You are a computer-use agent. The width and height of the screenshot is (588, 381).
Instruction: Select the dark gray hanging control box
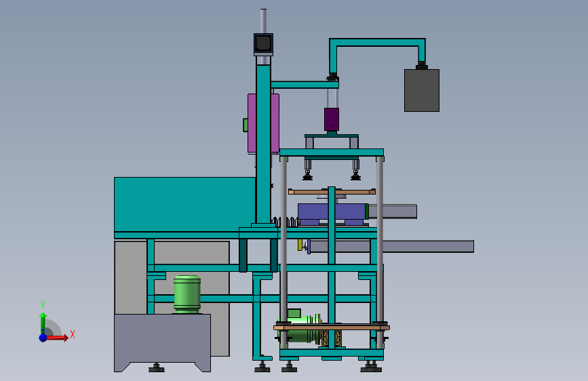(421, 90)
